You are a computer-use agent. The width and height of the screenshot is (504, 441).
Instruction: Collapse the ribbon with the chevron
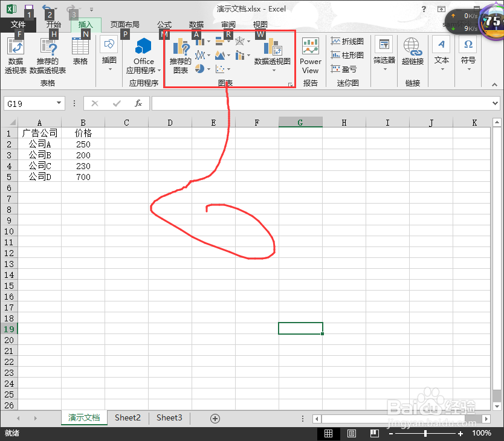pos(495,85)
